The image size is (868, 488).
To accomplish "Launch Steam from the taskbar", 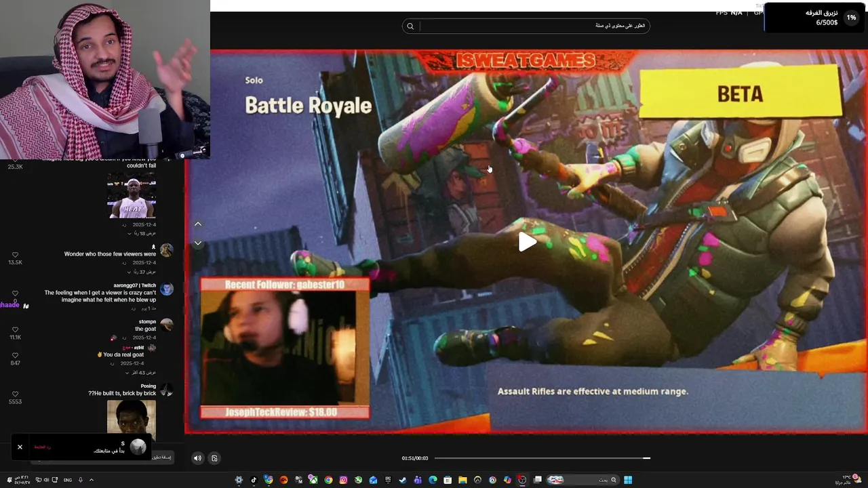I will [x=403, y=480].
